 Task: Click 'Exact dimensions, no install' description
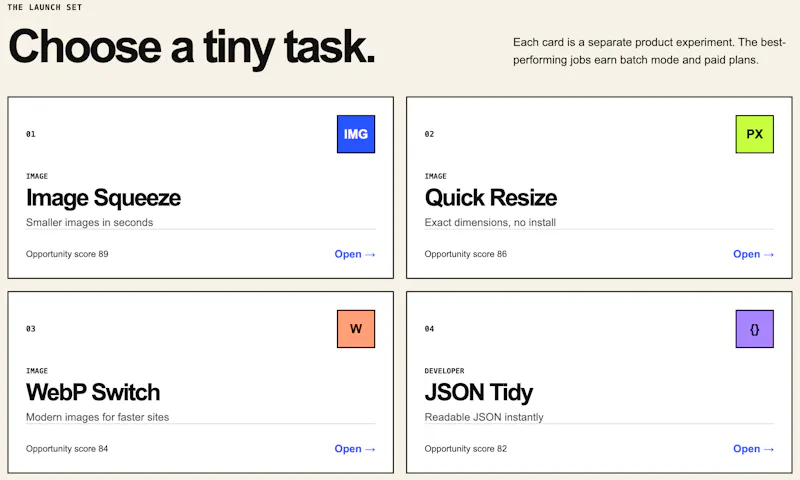[x=490, y=222]
